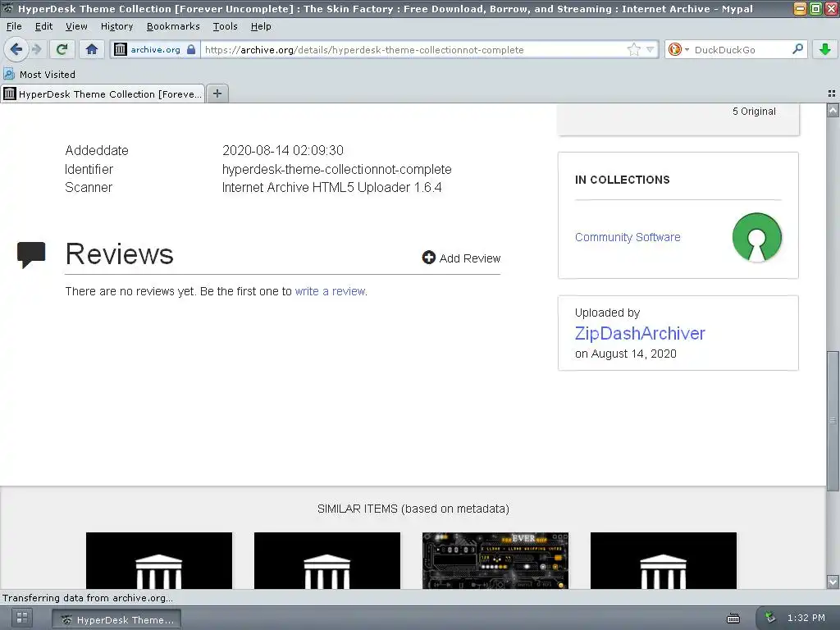Open the fourth similar item thumbnail
The width and height of the screenshot is (840, 630).
664,560
